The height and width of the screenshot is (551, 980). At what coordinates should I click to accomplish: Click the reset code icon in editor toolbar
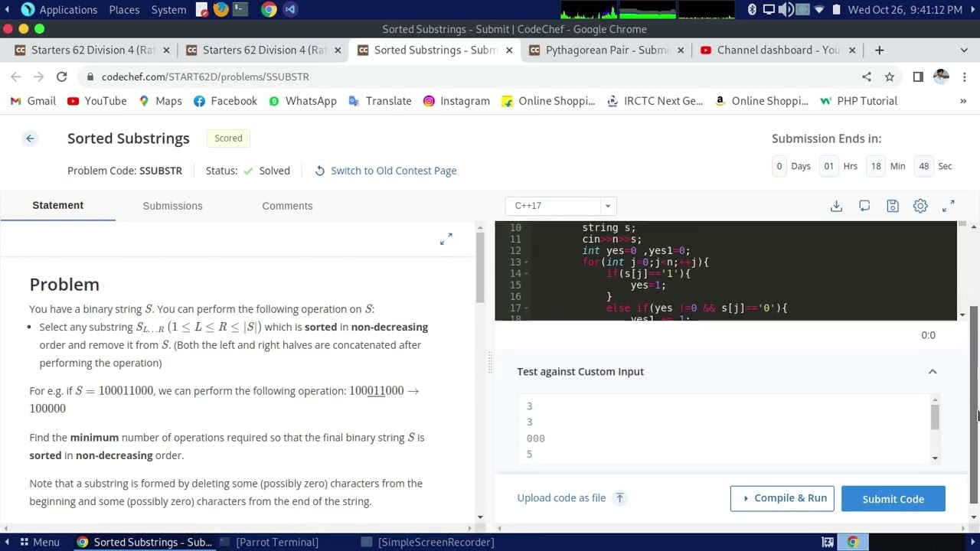tap(864, 206)
